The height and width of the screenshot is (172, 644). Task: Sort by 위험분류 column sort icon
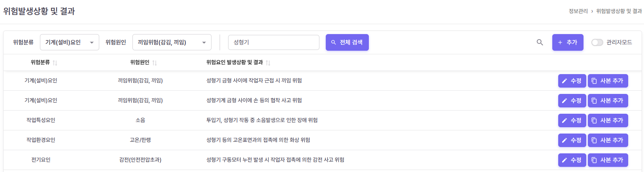[x=55, y=63]
